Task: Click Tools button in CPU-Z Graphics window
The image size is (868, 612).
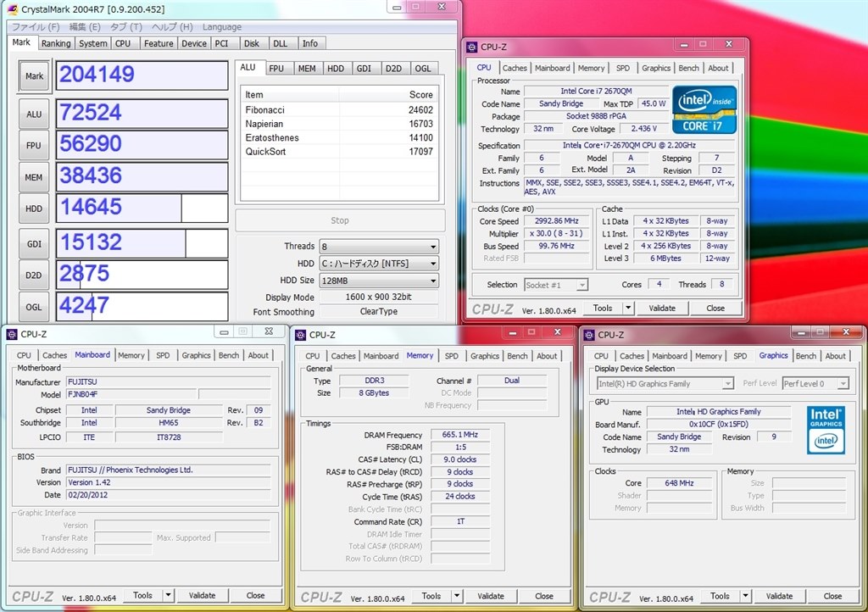Action: pos(720,596)
